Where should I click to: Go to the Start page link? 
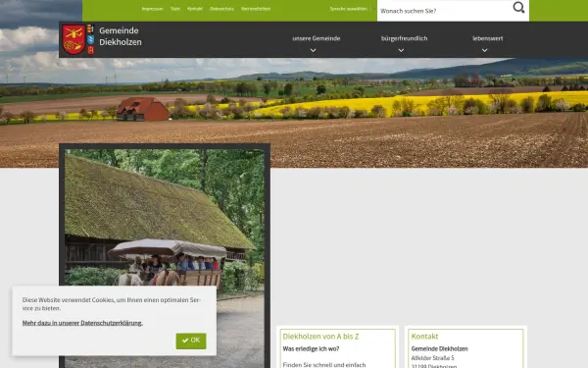click(175, 9)
